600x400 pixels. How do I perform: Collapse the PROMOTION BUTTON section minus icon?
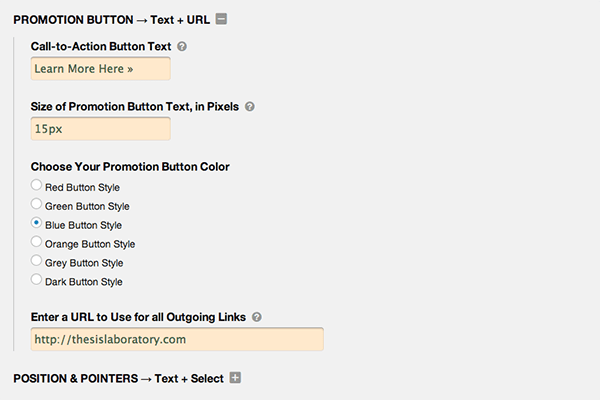221,18
